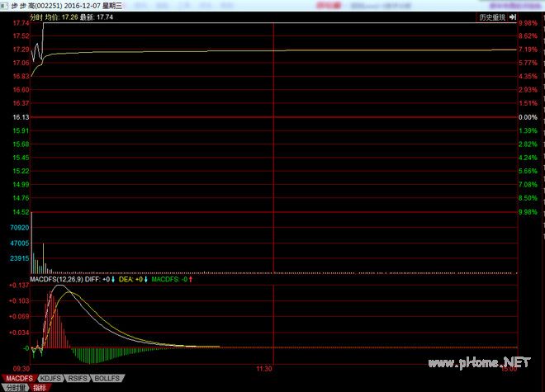The height and width of the screenshot is (392, 545).
Task: Click the 4.35% percentage axis label
Action: tap(528, 77)
